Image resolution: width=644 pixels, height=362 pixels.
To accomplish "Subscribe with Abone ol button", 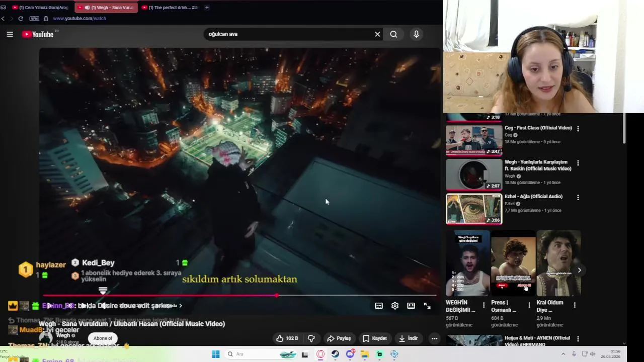I will coord(103,338).
